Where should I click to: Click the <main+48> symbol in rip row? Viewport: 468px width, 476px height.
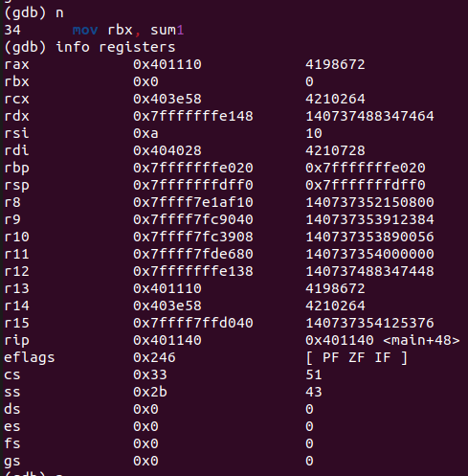point(421,340)
